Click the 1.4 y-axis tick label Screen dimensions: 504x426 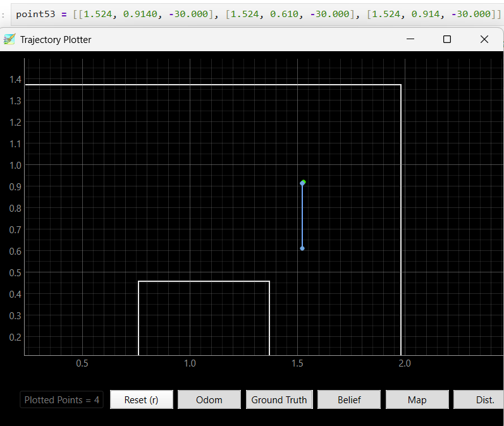click(x=15, y=80)
